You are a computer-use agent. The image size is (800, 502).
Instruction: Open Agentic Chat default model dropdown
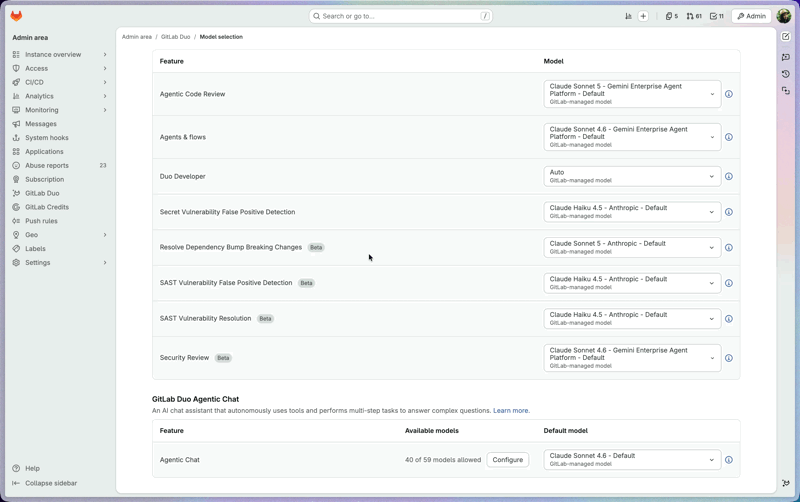click(x=632, y=460)
